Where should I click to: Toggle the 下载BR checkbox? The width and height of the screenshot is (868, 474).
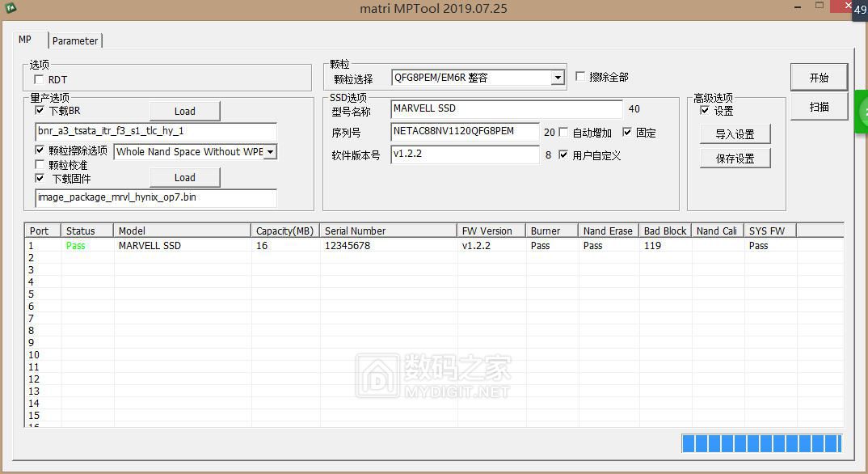pos(40,111)
